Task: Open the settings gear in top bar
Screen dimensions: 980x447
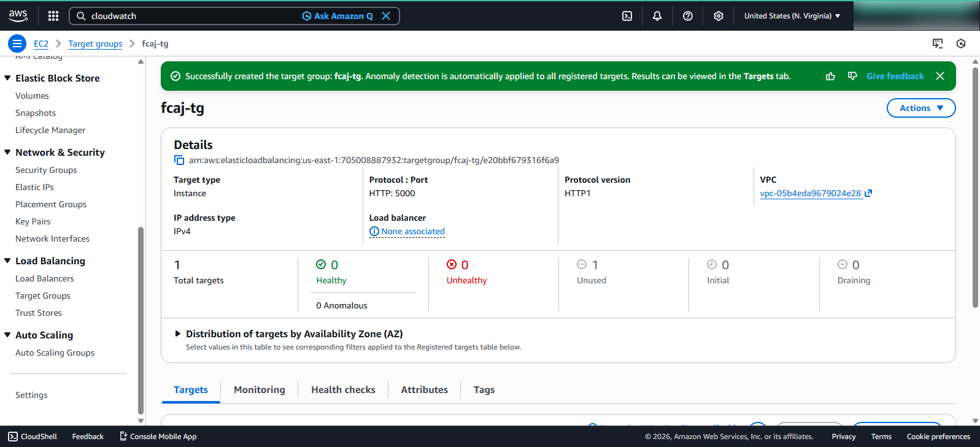Action: (719, 16)
